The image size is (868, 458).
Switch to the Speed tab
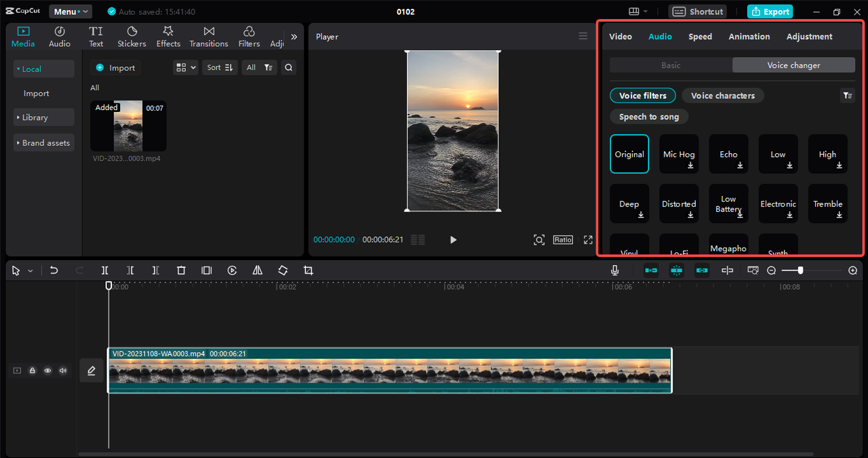coord(700,37)
